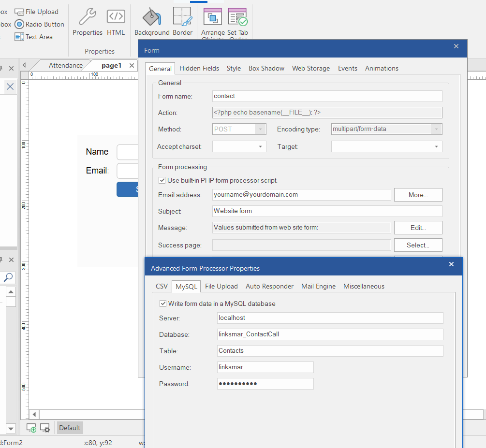486x448 pixels.
Task: Uncheck Write form data in MySQL database
Action: click(163, 303)
